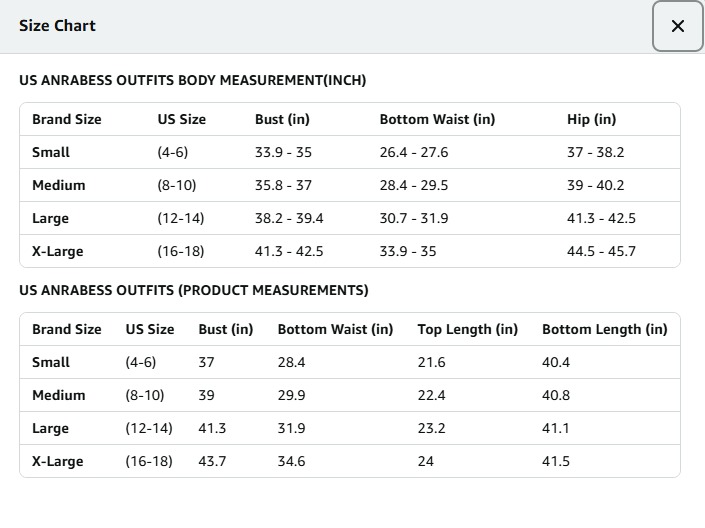This screenshot has width=705, height=528.
Task: Click the Bottom Waist (in) header in first table
Action: click(x=437, y=119)
